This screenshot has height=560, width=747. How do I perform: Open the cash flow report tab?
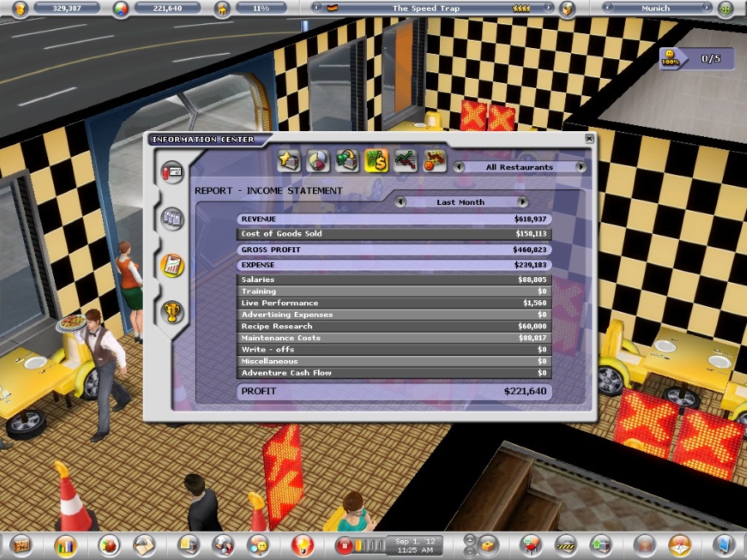coord(347,160)
